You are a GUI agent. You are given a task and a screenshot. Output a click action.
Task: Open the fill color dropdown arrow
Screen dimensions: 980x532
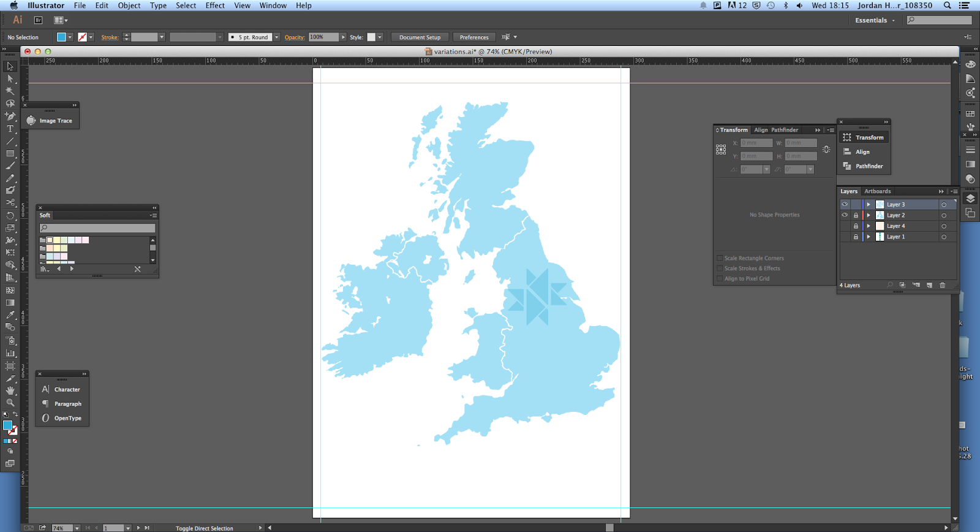pyautogui.click(x=70, y=37)
